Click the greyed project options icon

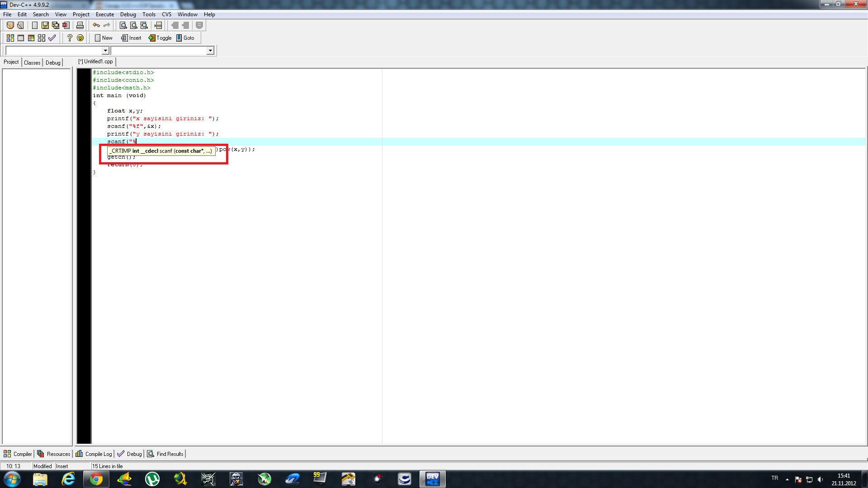pyautogui.click(x=199, y=25)
